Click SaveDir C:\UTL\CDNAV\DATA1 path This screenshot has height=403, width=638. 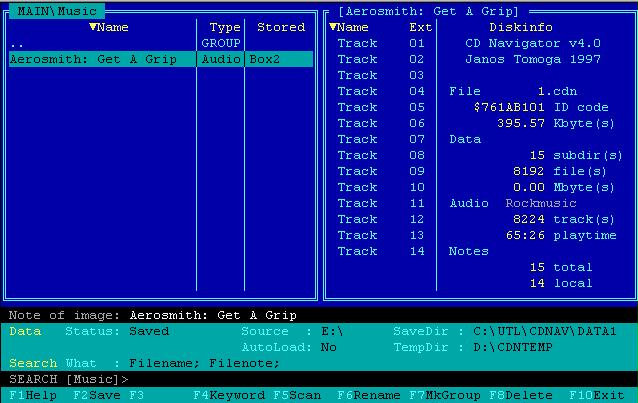[x=545, y=331]
